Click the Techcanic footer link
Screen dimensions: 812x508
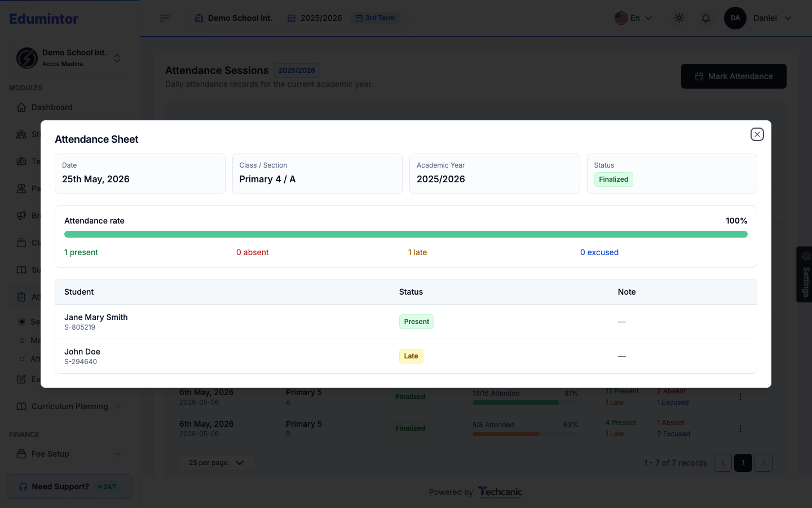[500, 492]
